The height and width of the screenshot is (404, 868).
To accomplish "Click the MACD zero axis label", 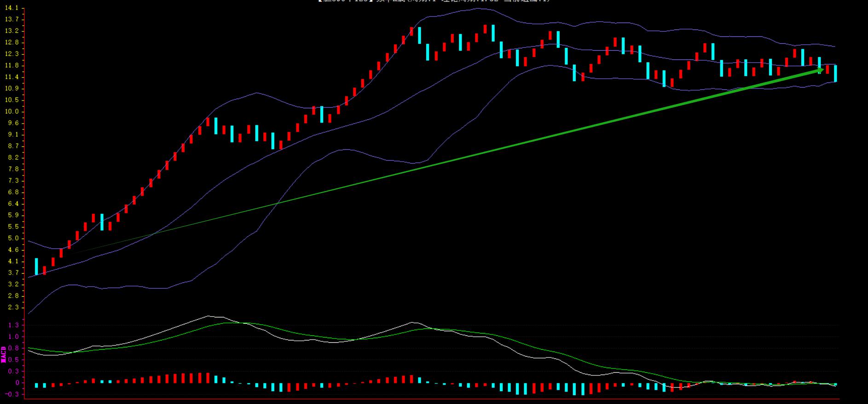I will (x=17, y=383).
